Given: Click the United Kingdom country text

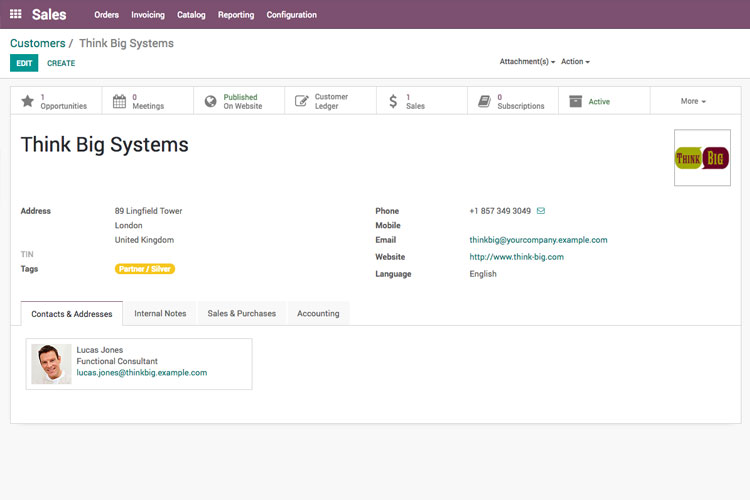Looking at the screenshot, I should [x=144, y=240].
